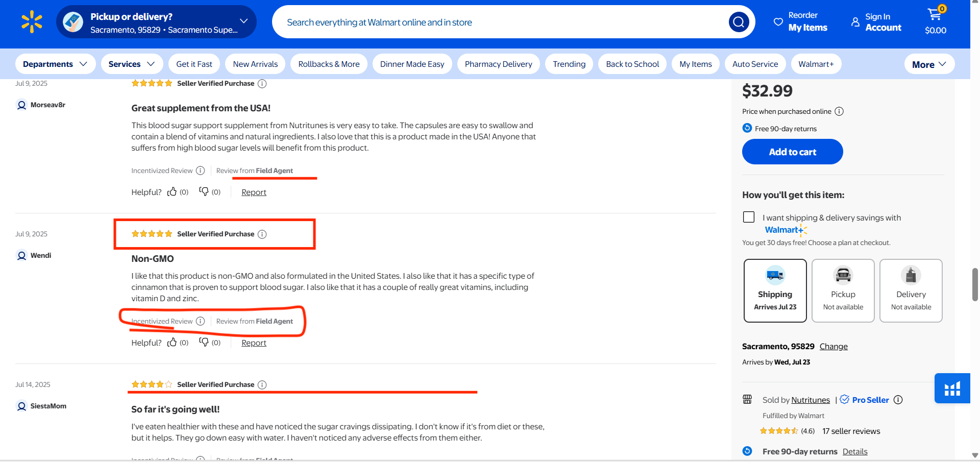Click Change next to Sacramento, 95829
980x462 pixels.
pyautogui.click(x=834, y=346)
